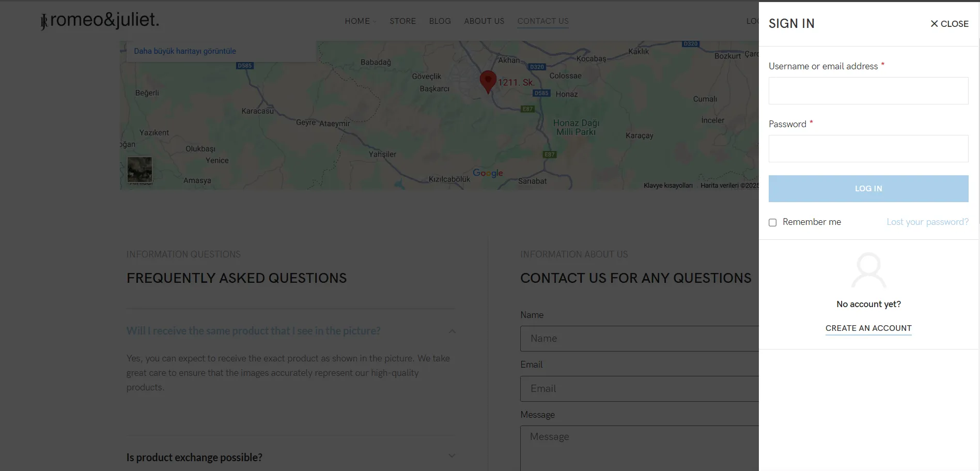Focus the Username or email address field
Screen dimensions: 980x471
point(868,91)
